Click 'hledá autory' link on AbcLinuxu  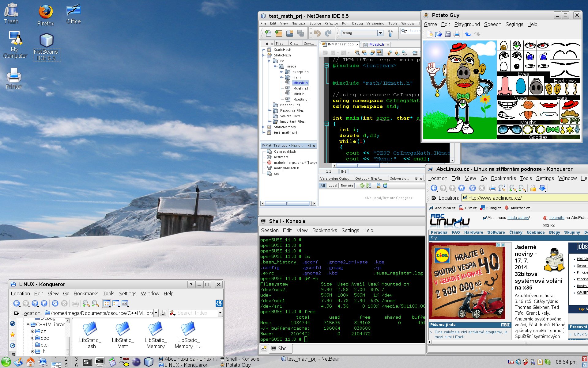pyautogui.click(x=518, y=218)
